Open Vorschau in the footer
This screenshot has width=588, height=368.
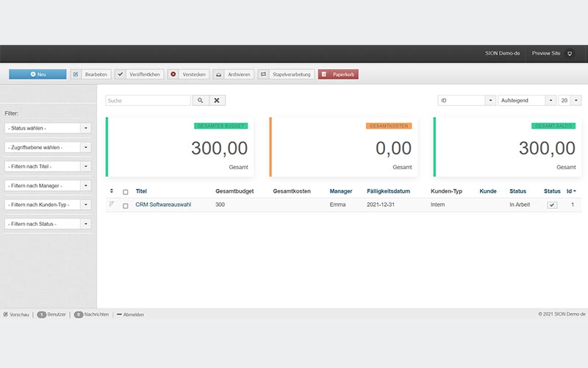19,315
